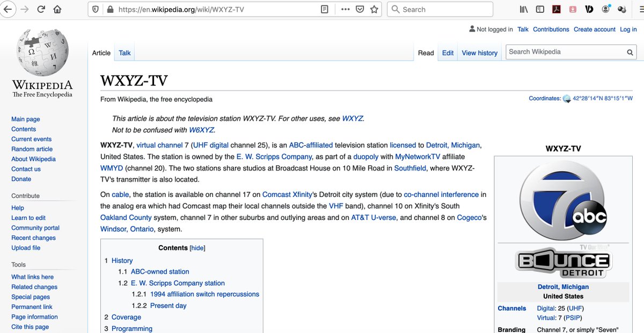The height and width of the screenshot is (333, 644).
Task: Open the View history tab
Action: (479, 53)
